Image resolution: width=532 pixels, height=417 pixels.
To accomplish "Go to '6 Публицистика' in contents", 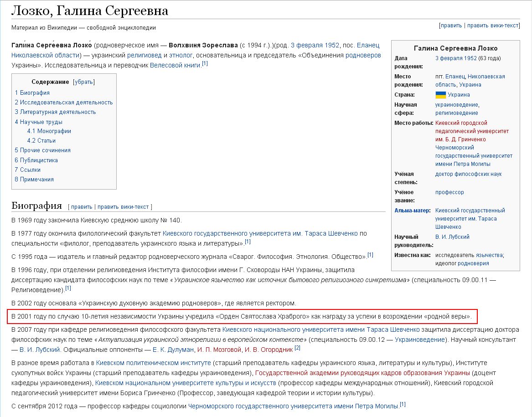I will [x=36, y=160].
